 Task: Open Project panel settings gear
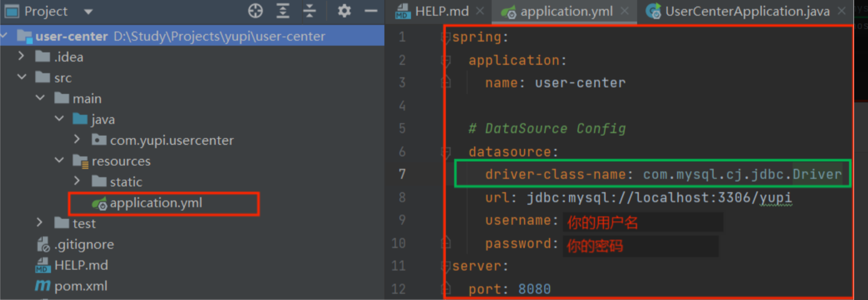tap(344, 11)
